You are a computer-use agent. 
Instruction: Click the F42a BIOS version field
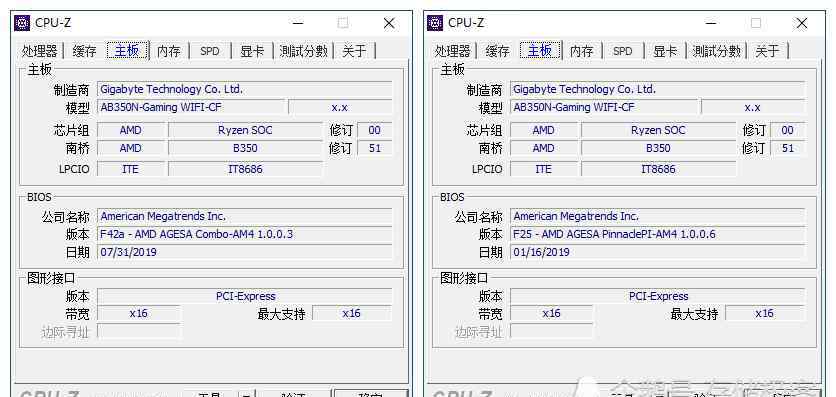coord(245,234)
